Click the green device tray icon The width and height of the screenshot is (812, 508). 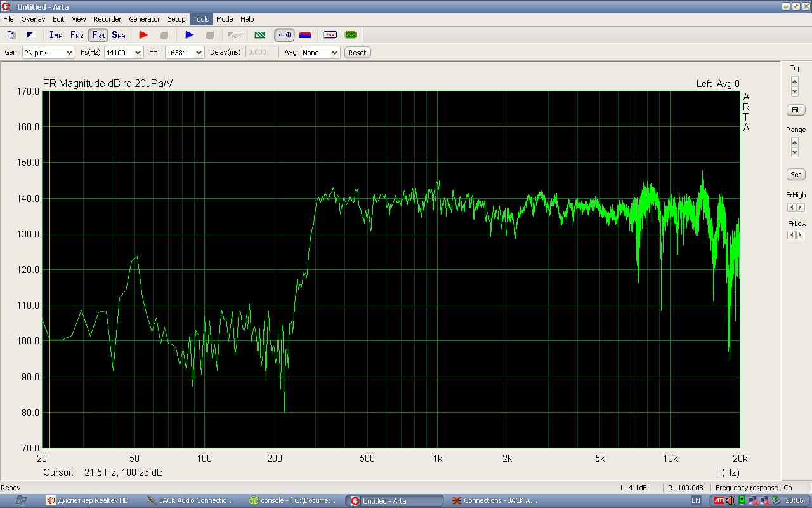pos(742,500)
